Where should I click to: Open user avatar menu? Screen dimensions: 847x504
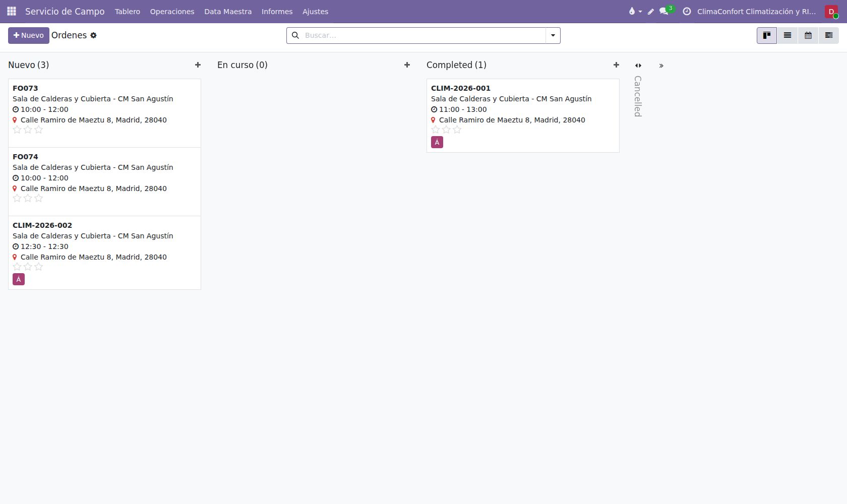(831, 12)
